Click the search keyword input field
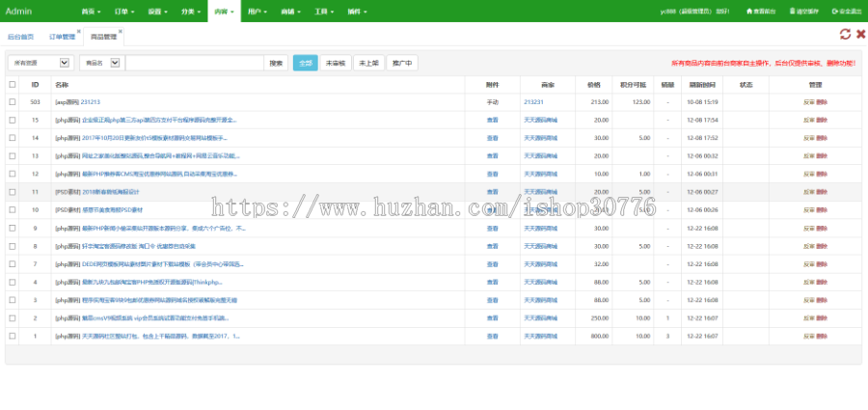 (194, 63)
